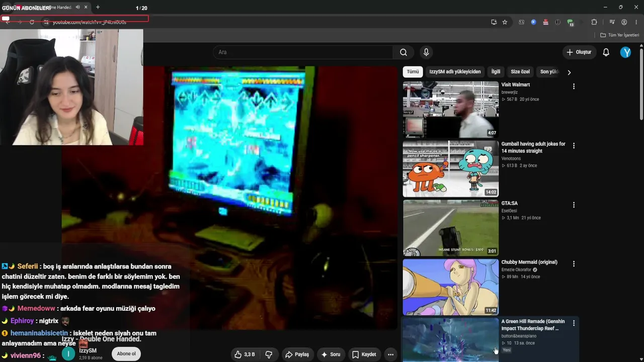The image size is (644, 362).
Task: Open the Emezie Okorafor channel name
Action: click(x=516, y=270)
